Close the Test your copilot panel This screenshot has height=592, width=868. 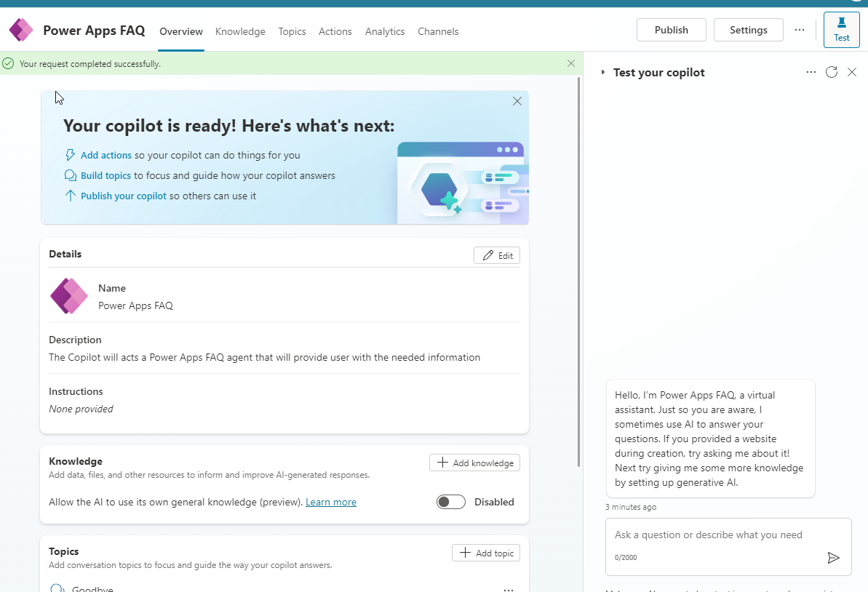coord(852,72)
